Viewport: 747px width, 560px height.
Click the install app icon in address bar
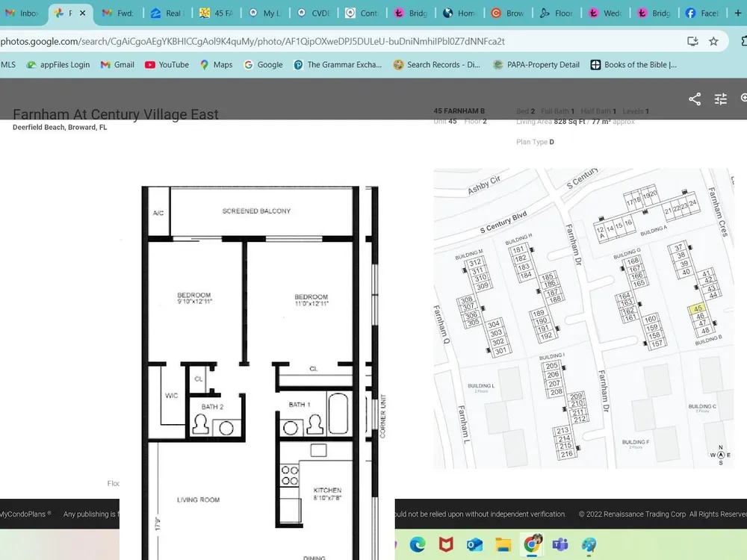[x=692, y=41]
